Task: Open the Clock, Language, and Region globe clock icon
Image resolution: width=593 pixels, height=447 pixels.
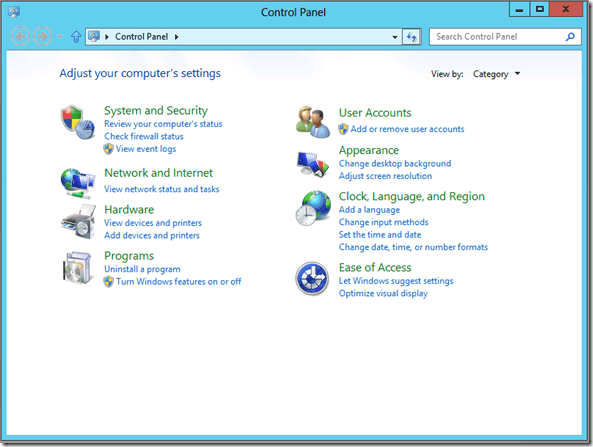Action: [x=313, y=208]
